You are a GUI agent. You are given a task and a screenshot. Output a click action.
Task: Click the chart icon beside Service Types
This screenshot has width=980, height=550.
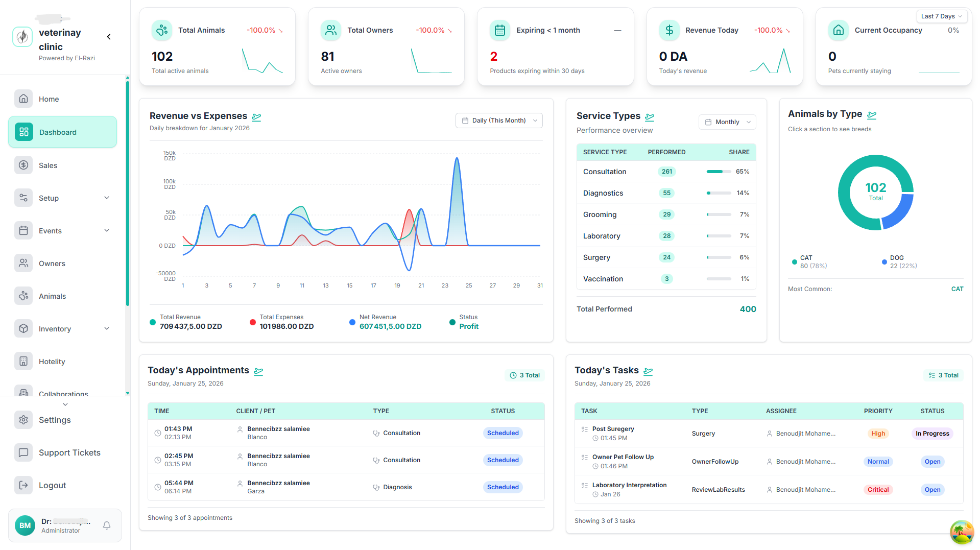pyautogui.click(x=650, y=117)
